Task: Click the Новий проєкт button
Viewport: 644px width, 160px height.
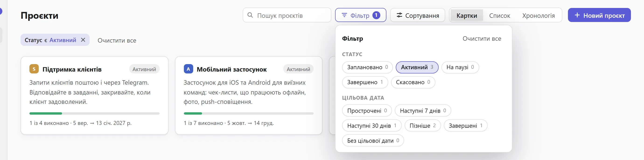Action: [x=599, y=15]
